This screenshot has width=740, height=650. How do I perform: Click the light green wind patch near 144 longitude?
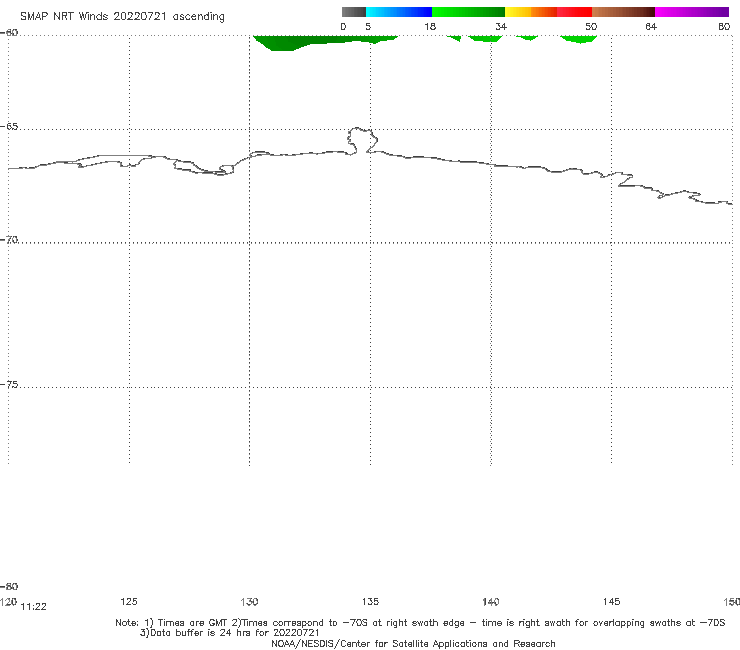coord(578,39)
